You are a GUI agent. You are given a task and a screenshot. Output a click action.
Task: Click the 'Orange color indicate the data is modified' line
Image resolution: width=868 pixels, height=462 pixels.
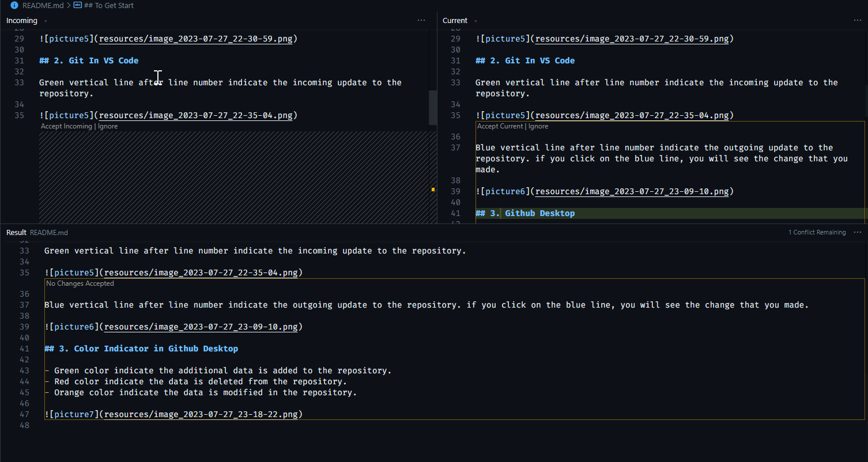click(x=201, y=392)
